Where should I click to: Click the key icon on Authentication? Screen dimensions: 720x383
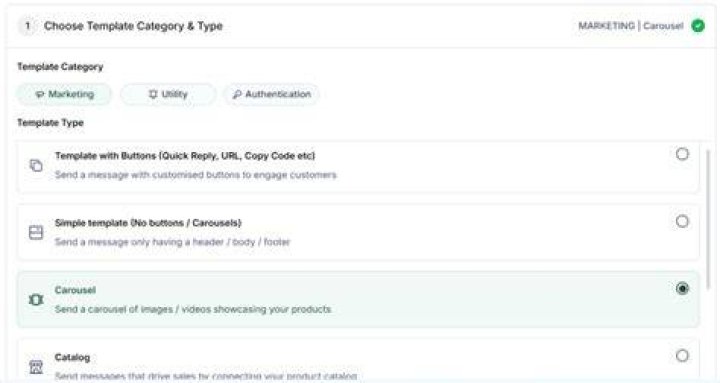(237, 95)
